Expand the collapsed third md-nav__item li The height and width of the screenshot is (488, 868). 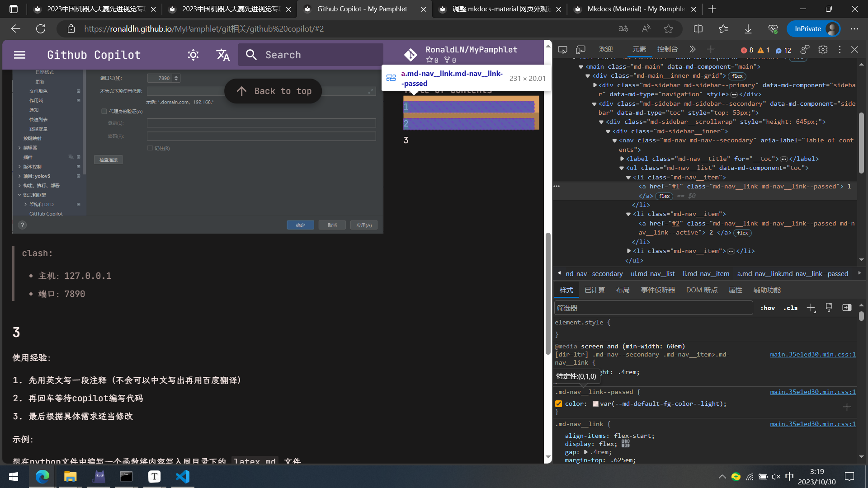[629, 251]
